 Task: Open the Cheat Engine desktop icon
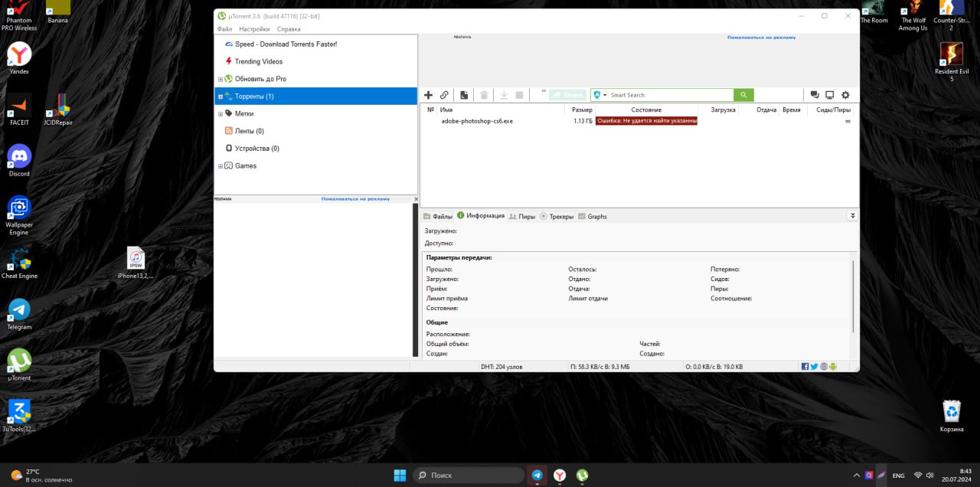pyautogui.click(x=19, y=263)
